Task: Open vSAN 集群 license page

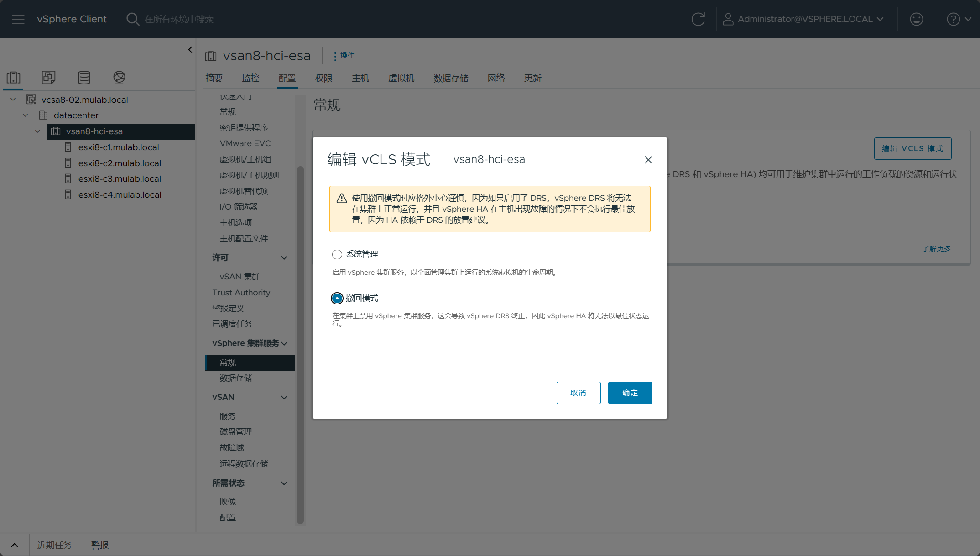Action: tap(240, 277)
